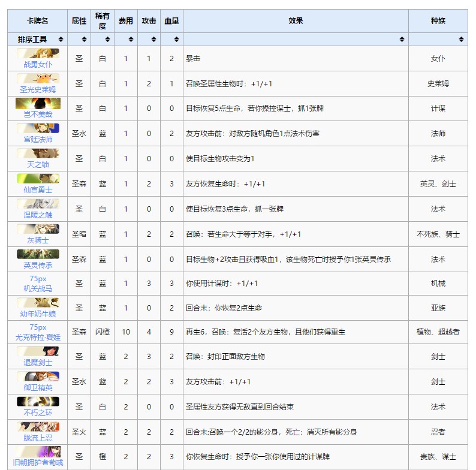
Task: Select the 圣暗 attribute cell
Action: click(79, 234)
